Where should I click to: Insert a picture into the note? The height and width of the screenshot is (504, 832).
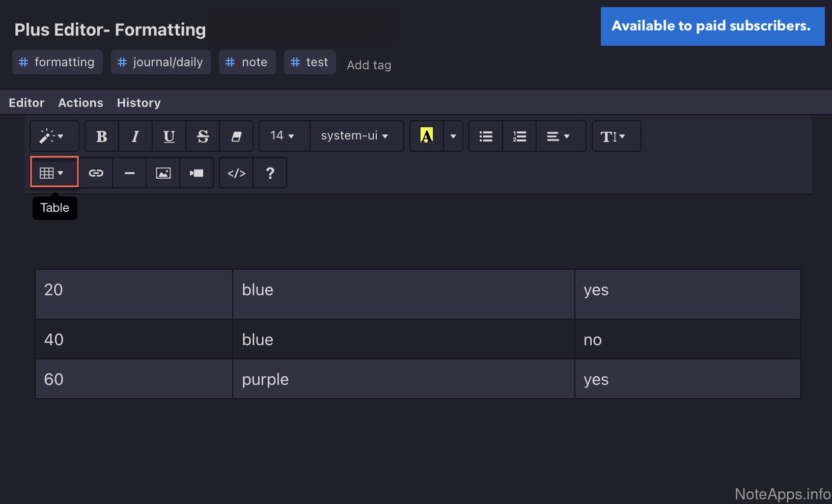(x=163, y=173)
